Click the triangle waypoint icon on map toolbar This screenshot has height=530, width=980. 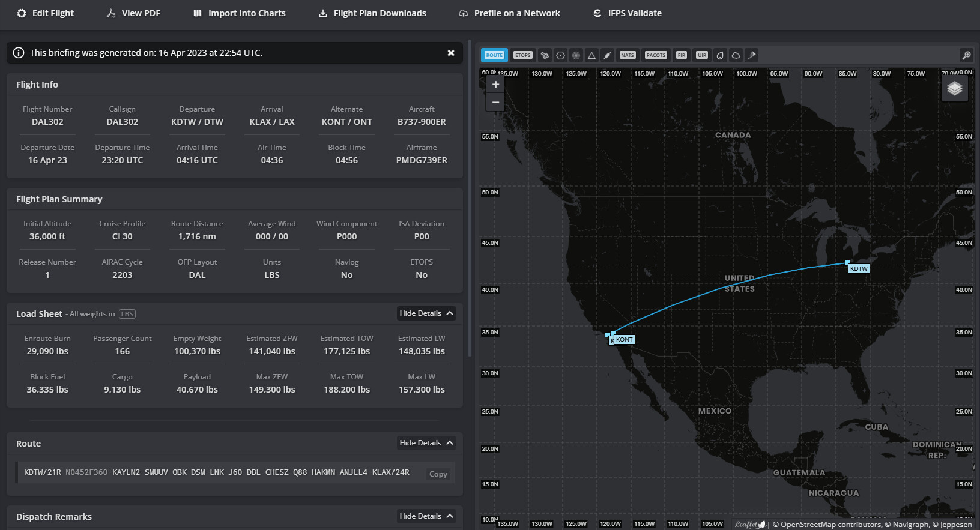591,55
